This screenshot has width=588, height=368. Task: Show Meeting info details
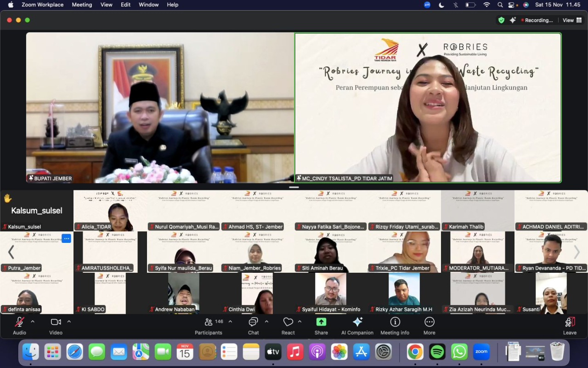tap(395, 326)
